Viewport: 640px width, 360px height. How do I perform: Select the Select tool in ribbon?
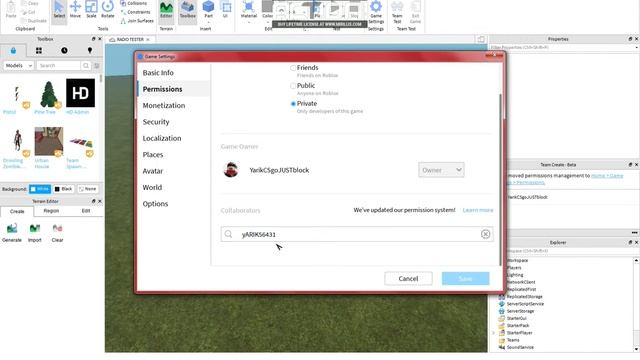pyautogui.click(x=59, y=10)
